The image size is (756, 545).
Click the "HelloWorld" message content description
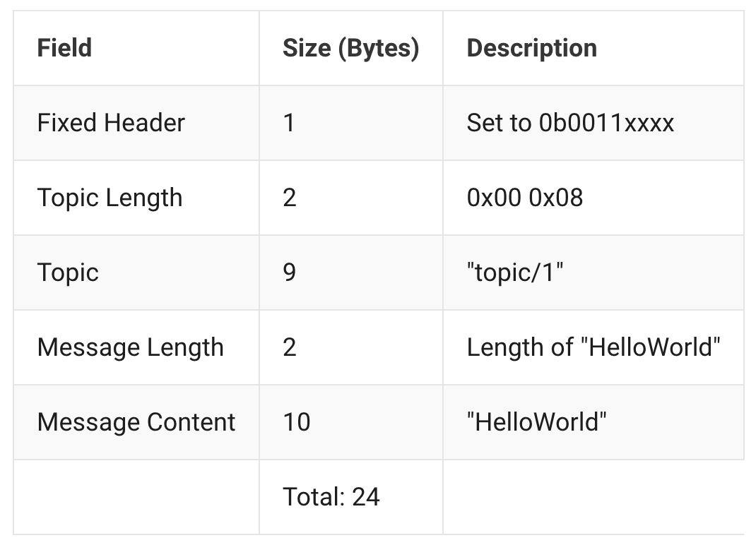click(x=536, y=422)
